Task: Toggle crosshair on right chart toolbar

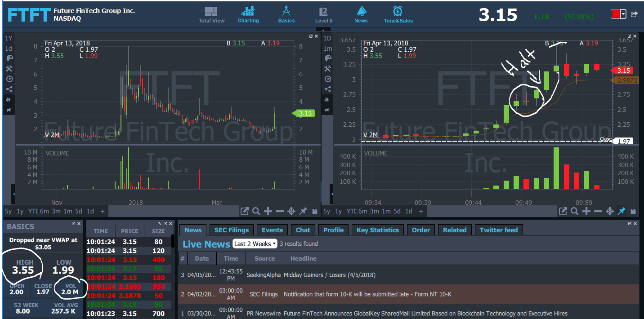Action: point(610,211)
